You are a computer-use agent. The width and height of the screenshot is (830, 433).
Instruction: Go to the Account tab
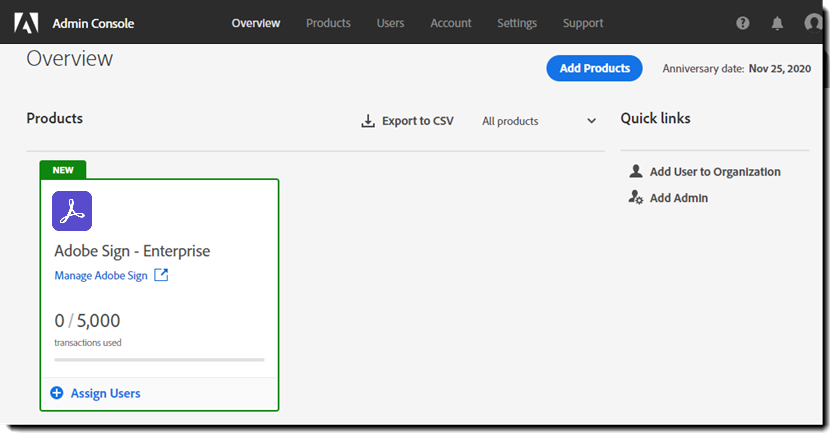[451, 23]
